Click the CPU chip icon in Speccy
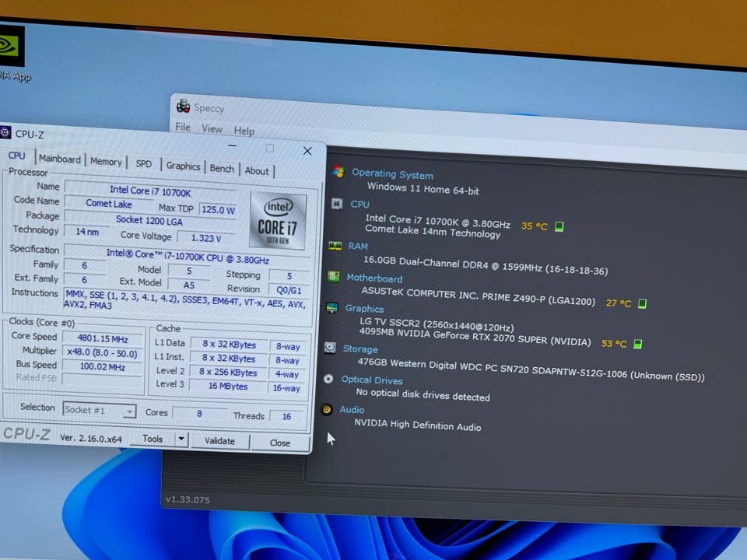Viewport: 747px width, 560px height. point(337,204)
